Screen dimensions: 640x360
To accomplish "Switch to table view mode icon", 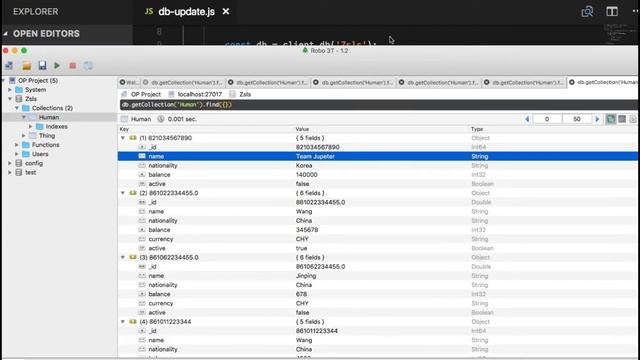I will [622, 119].
